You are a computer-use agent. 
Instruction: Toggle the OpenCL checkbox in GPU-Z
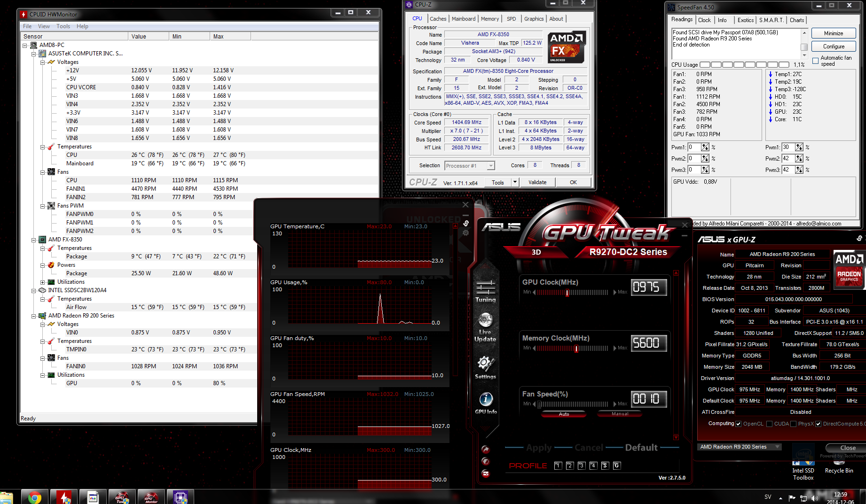[739, 424]
